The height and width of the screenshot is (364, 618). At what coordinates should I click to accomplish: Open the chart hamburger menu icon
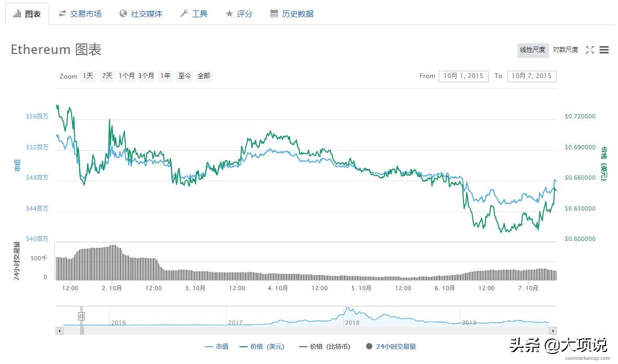pos(604,50)
